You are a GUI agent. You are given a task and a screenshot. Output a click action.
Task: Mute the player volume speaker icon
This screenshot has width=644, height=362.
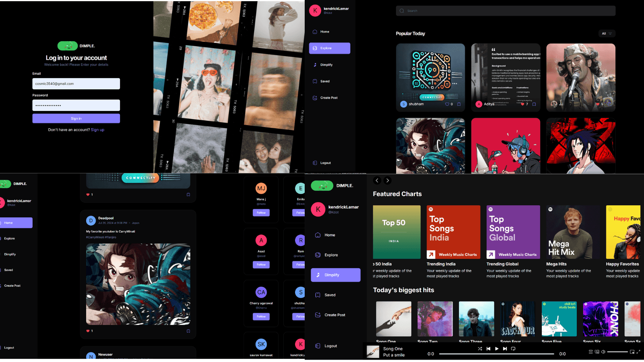coord(603,352)
